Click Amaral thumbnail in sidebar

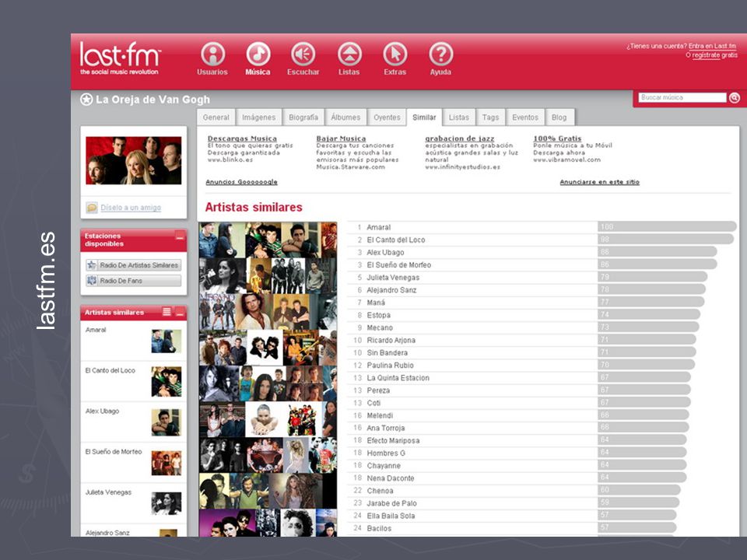tap(167, 341)
